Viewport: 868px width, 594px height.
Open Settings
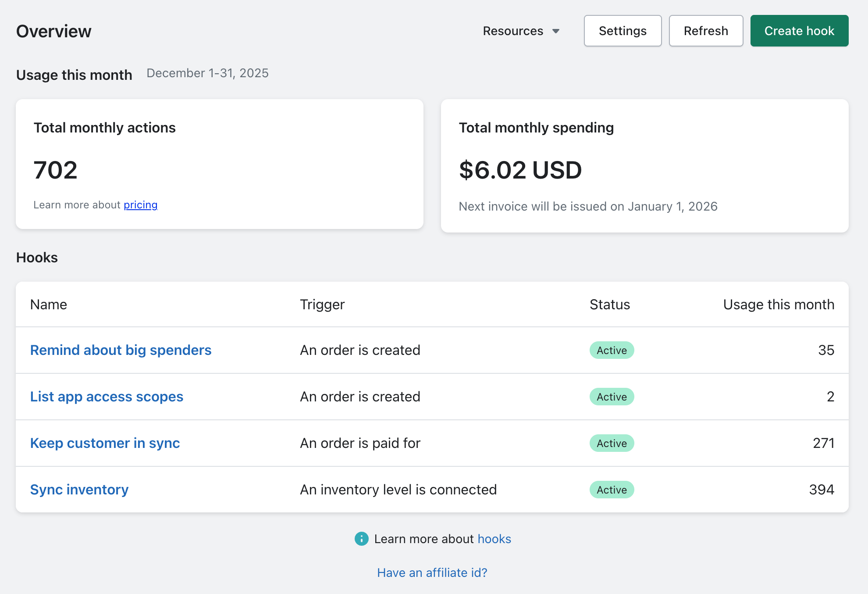(623, 31)
